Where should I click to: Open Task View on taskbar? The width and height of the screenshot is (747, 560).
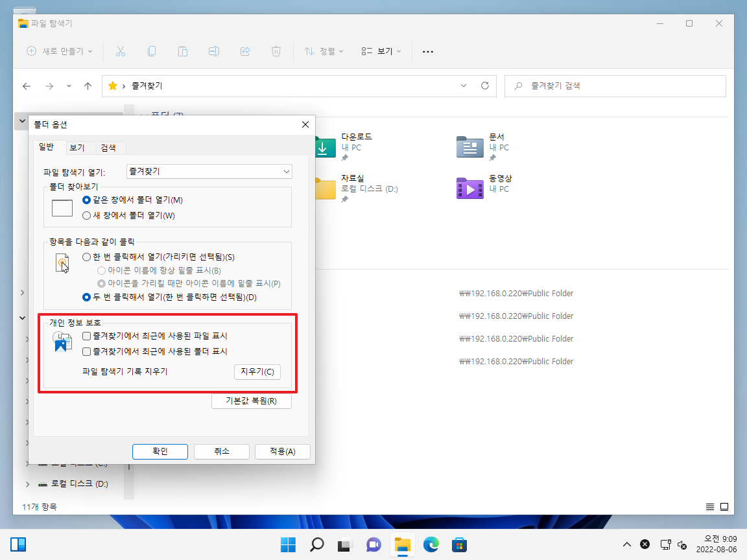coord(345,544)
